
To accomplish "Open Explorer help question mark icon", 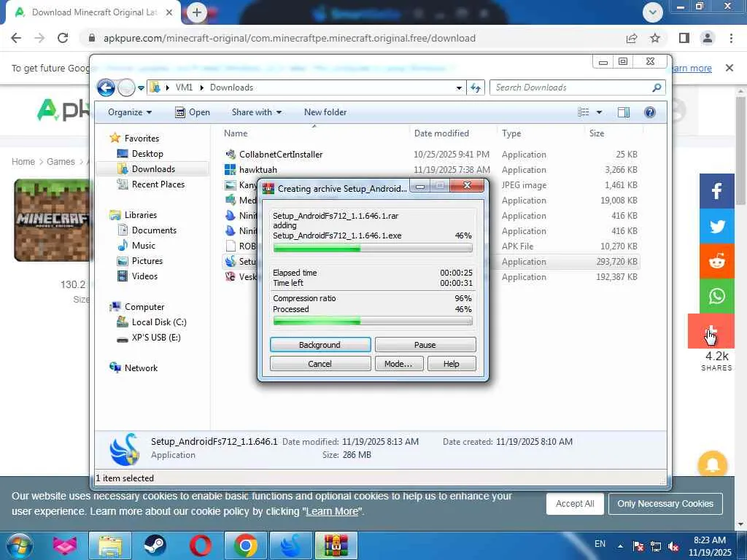I will pos(650,112).
